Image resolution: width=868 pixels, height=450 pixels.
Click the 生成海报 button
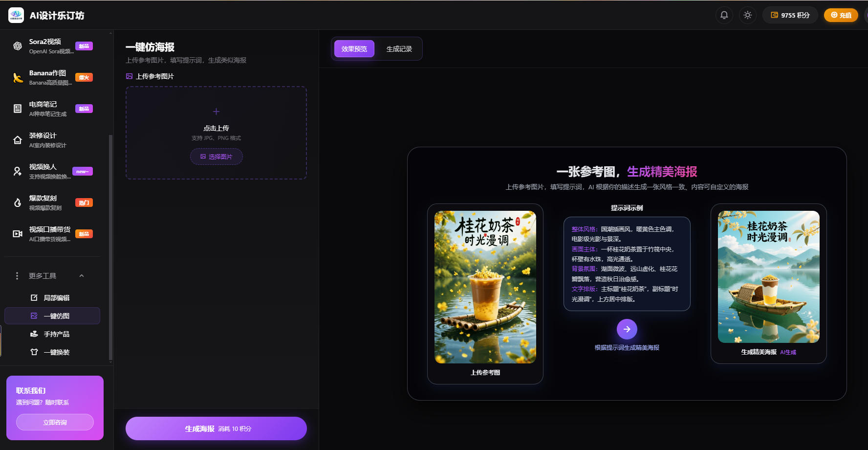coord(216,428)
